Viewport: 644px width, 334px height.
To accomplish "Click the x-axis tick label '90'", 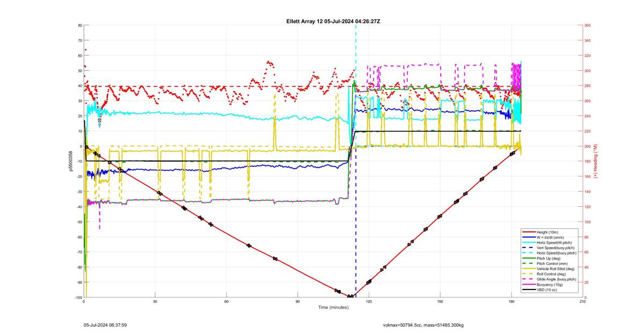I will coord(297,302).
